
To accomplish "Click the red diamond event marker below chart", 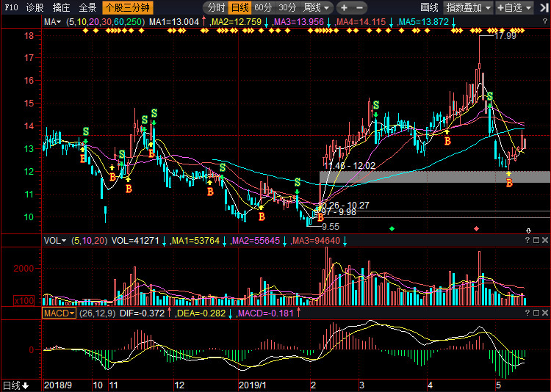I will click(x=477, y=229).
